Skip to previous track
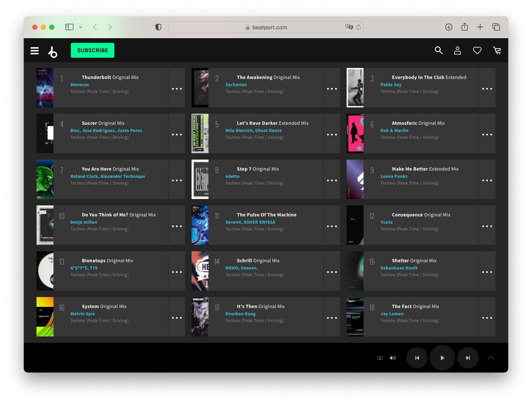 417,358
